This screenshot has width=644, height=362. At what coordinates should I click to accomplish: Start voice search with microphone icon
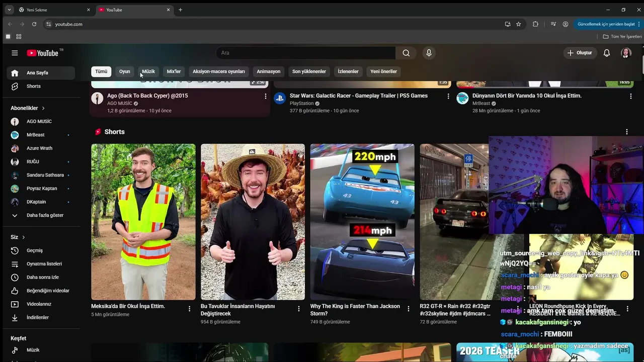coord(429,53)
